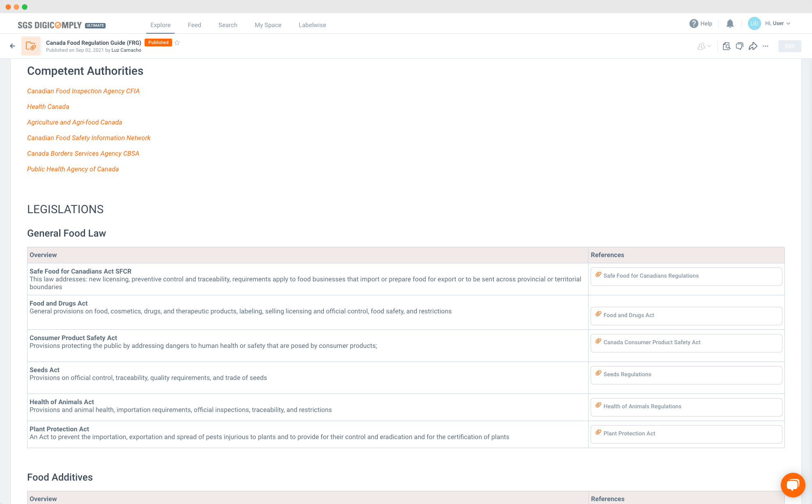Viewport: 812px width, 504px height.
Task: Open the Seeds Regulations reference
Action: tap(686, 375)
